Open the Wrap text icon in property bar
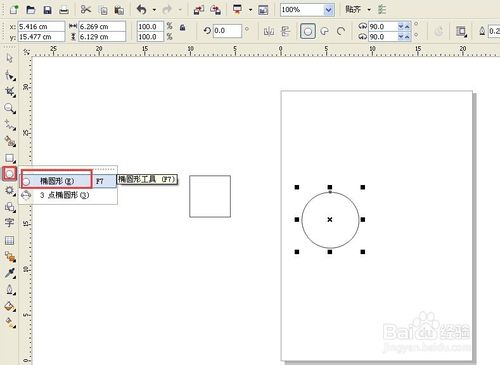 [x=461, y=31]
